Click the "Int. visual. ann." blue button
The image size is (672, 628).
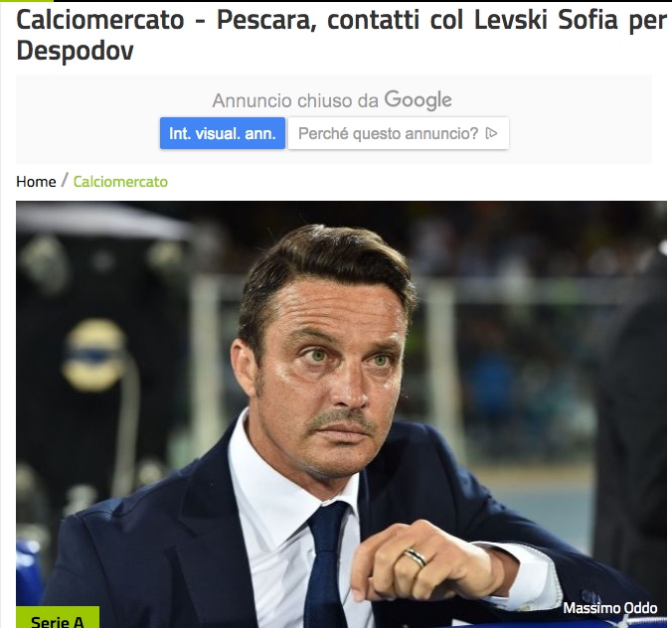[x=223, y=133]
